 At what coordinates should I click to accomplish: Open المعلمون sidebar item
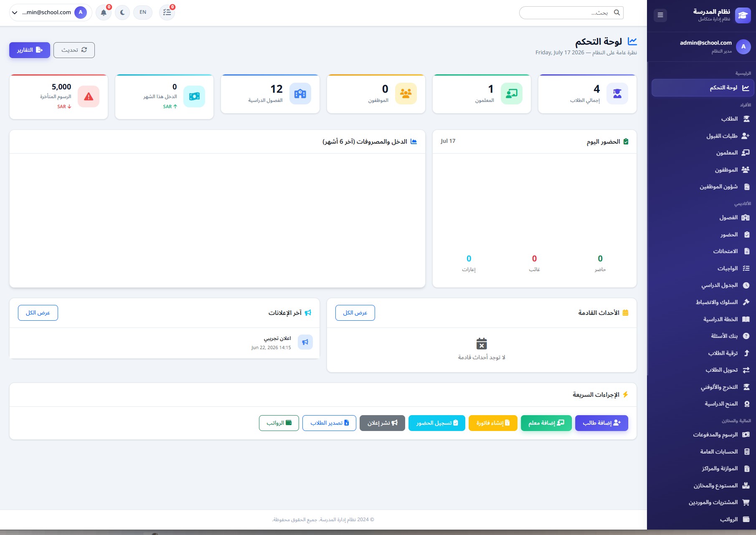pos(703,153)
